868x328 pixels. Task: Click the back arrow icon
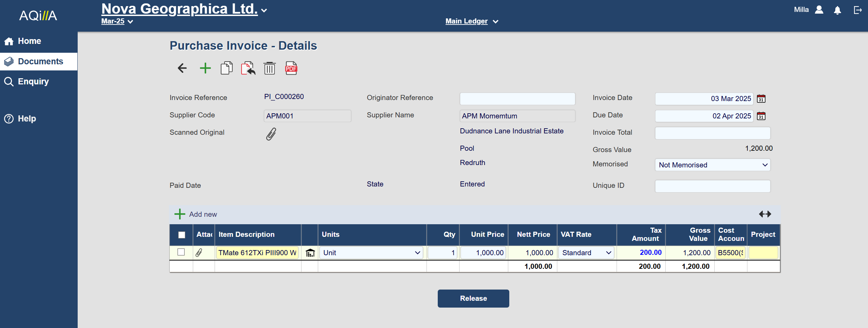click(182, 68)
